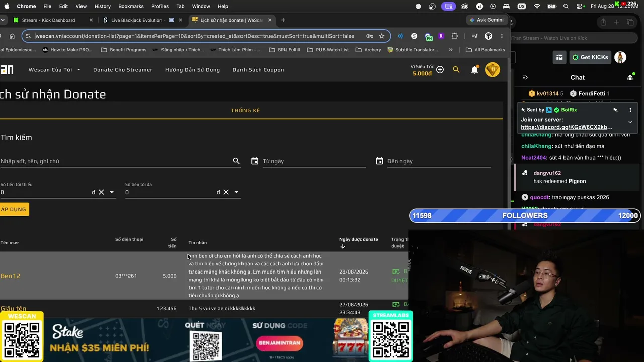Switch to Live Blackjack Evolution tab
Screen dimensions: 644x362
tap(142, 20)
